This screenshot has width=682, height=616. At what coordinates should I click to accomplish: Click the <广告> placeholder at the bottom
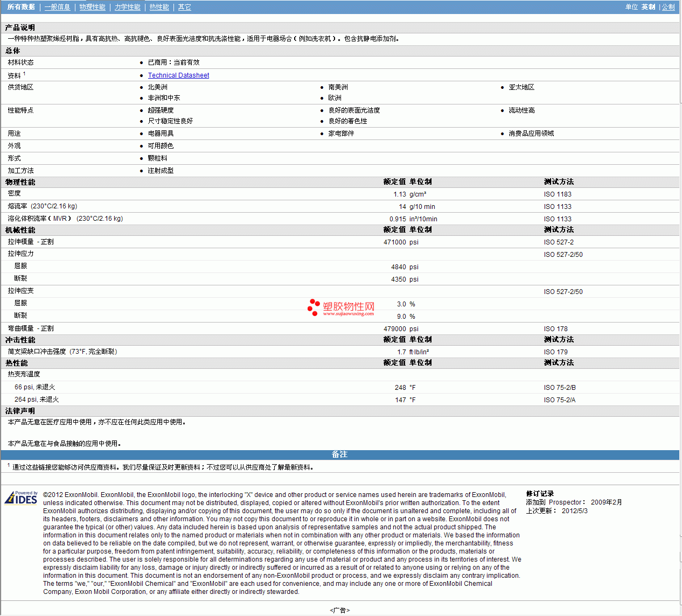click(339, 610)
